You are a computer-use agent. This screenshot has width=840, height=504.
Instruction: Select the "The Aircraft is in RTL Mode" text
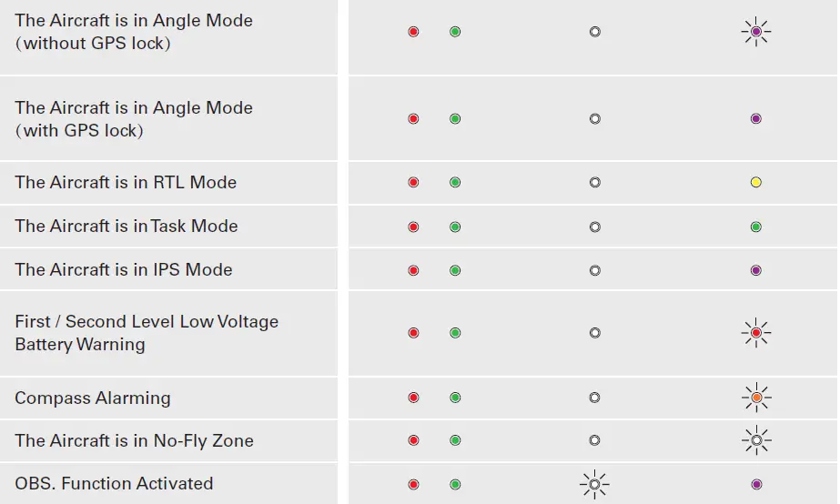[x=126, y=183]
